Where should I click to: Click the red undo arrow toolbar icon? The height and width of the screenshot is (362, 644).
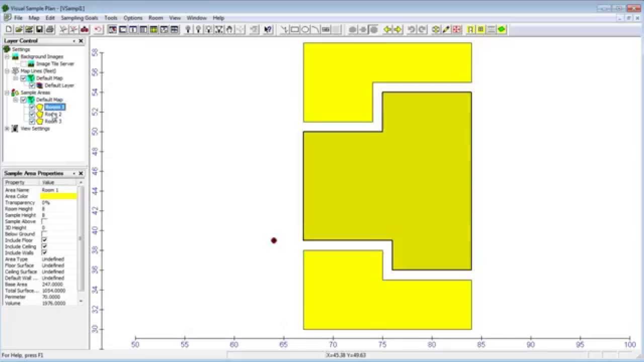click(98, 30)
